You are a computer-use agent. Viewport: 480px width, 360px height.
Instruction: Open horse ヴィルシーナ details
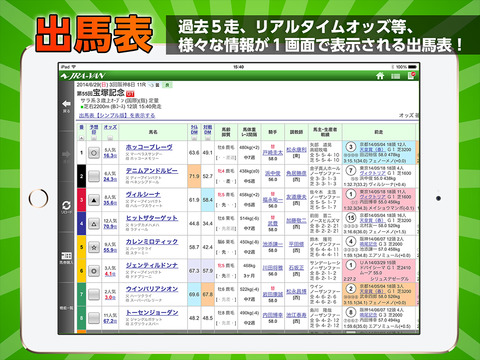click(143, 194)
